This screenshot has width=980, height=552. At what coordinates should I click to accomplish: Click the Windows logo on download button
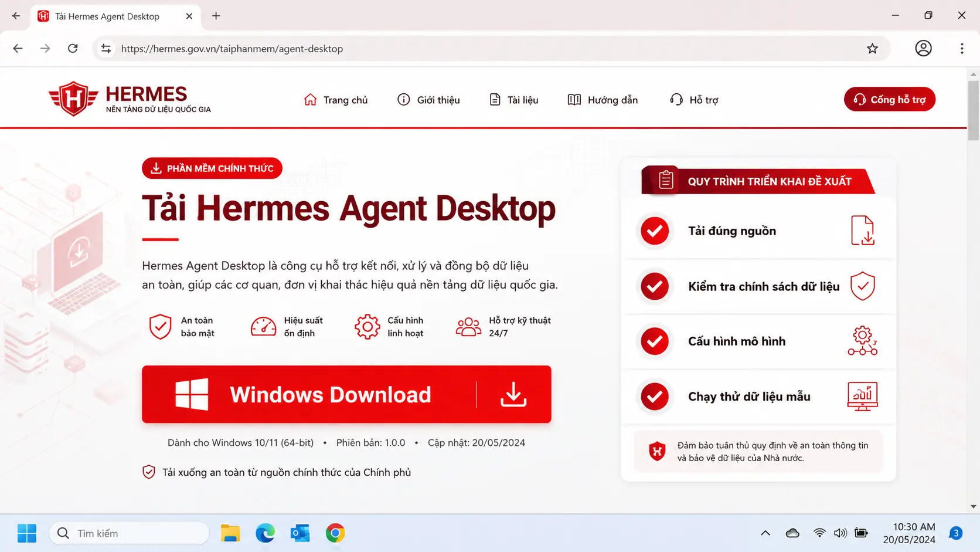[192, 394]
